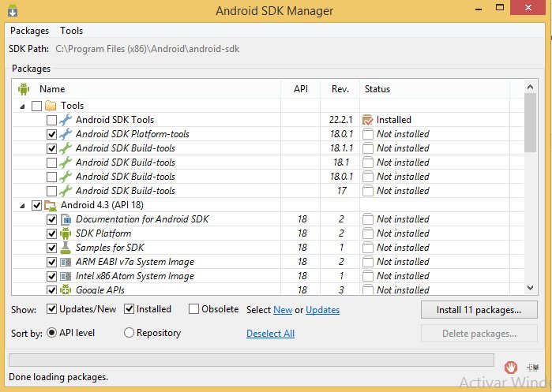The width and height of the screenshot is (552, 392).
Task: Click the Not installed icon for SDK Platform-tools
Action: (368, 134)
